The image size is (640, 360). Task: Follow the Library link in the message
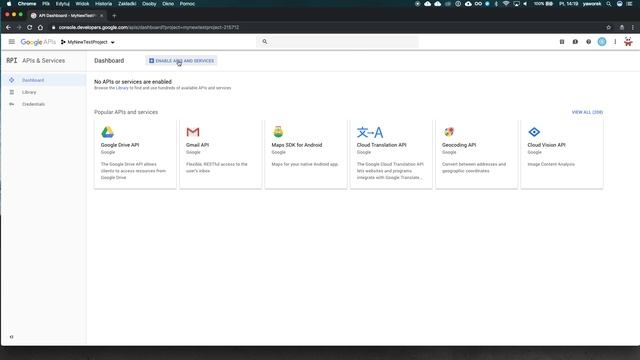(122, 88)
